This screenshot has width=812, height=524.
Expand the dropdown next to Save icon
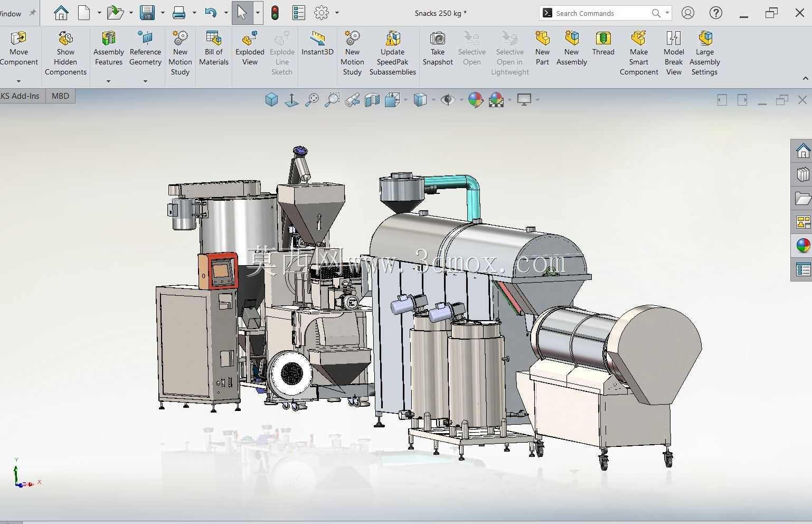[x=162, y=13]
